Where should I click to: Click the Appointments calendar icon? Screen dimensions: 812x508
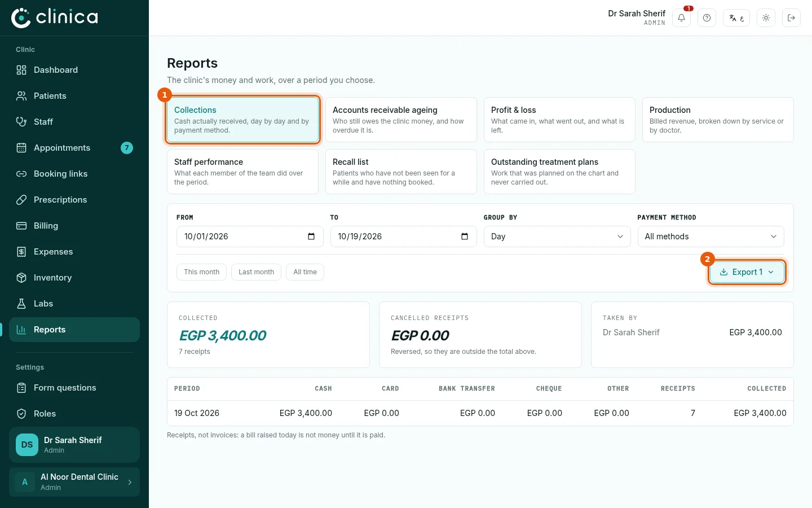coord(21,148)
